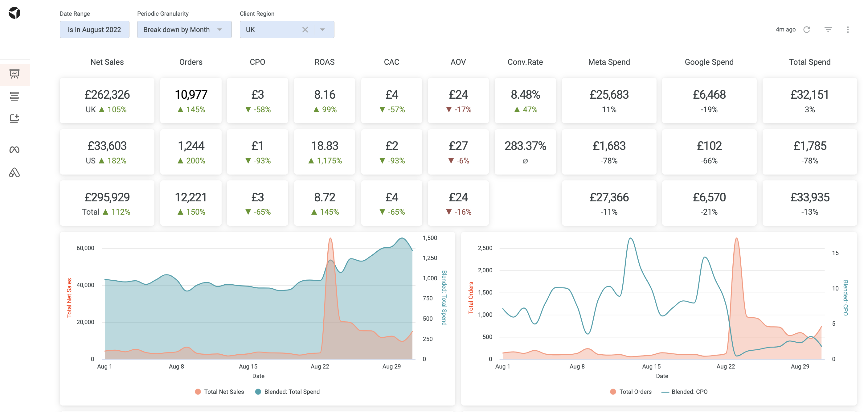Click the CPO column header
868x412 pixels.
coord(257,62)
